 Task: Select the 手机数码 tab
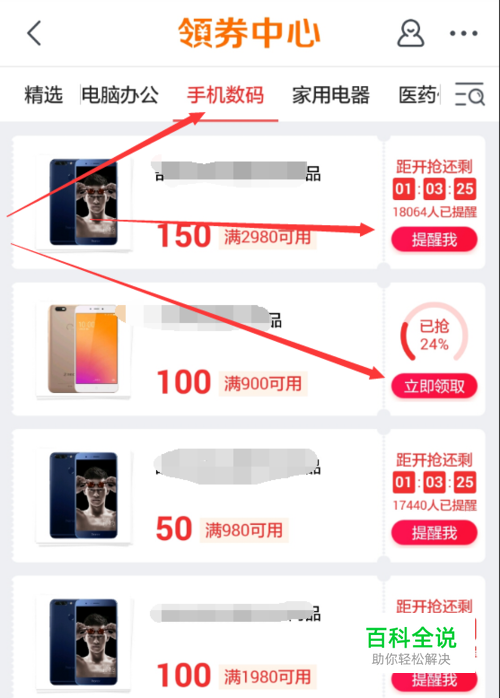coord(225,95)
